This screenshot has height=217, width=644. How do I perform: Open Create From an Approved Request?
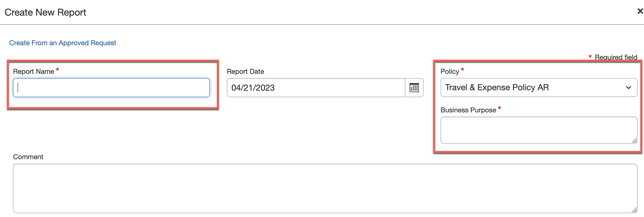62,43
